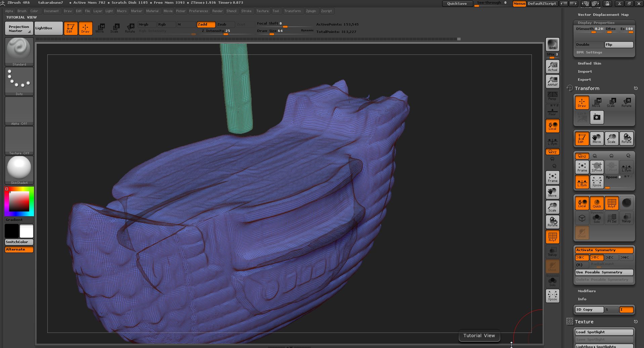644x348 pixels.
Task: Toggle X axis symmetry button
Action: tap(582, 258)
